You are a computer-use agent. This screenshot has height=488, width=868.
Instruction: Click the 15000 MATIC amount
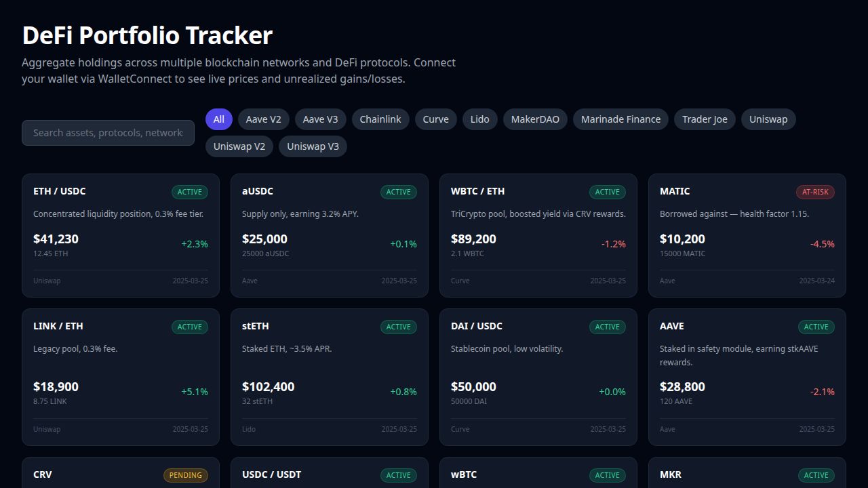[x=682, y=253]
